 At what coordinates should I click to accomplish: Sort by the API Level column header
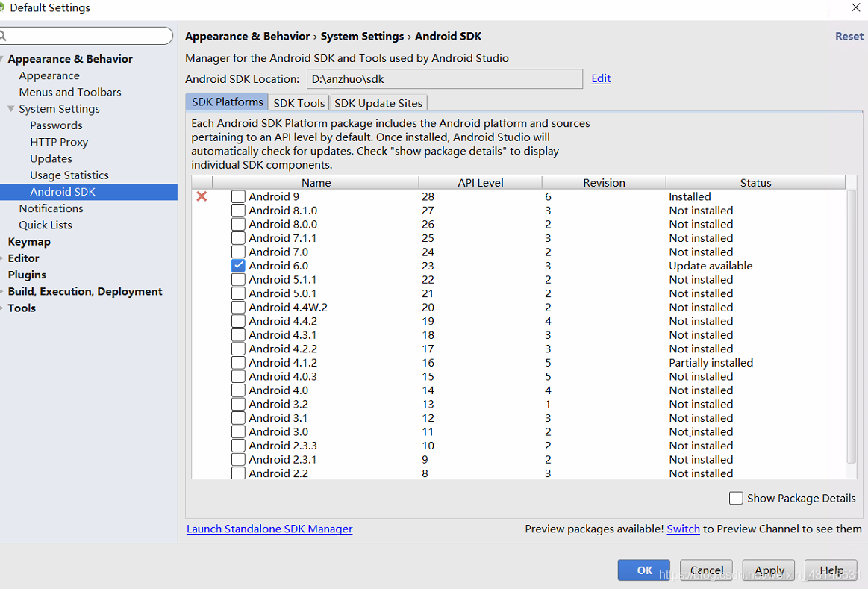pos(480,183)
